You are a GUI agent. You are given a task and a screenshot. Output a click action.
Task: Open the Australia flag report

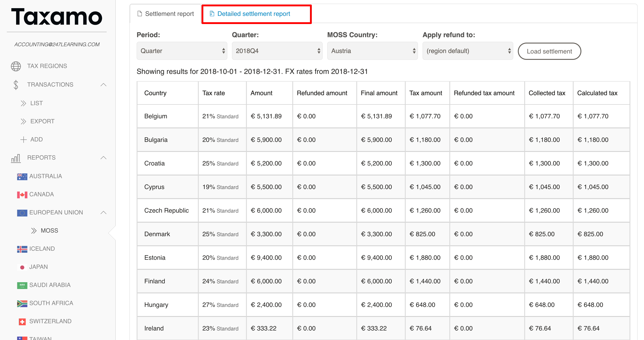22,177
